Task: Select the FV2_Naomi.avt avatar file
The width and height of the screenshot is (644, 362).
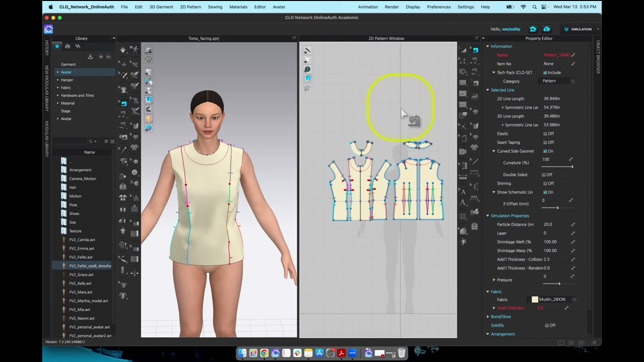Action: coord(82,318)
